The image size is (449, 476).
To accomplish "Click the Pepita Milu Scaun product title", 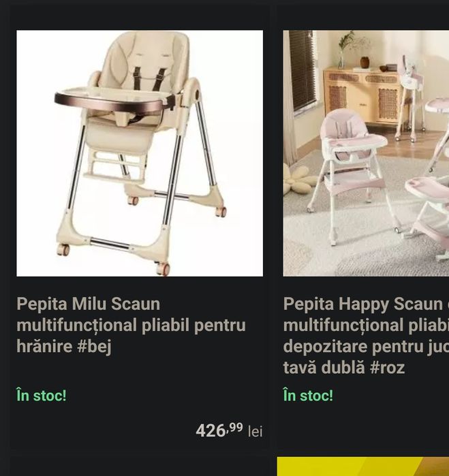I will pyautogui.click(x=131, y=325).
